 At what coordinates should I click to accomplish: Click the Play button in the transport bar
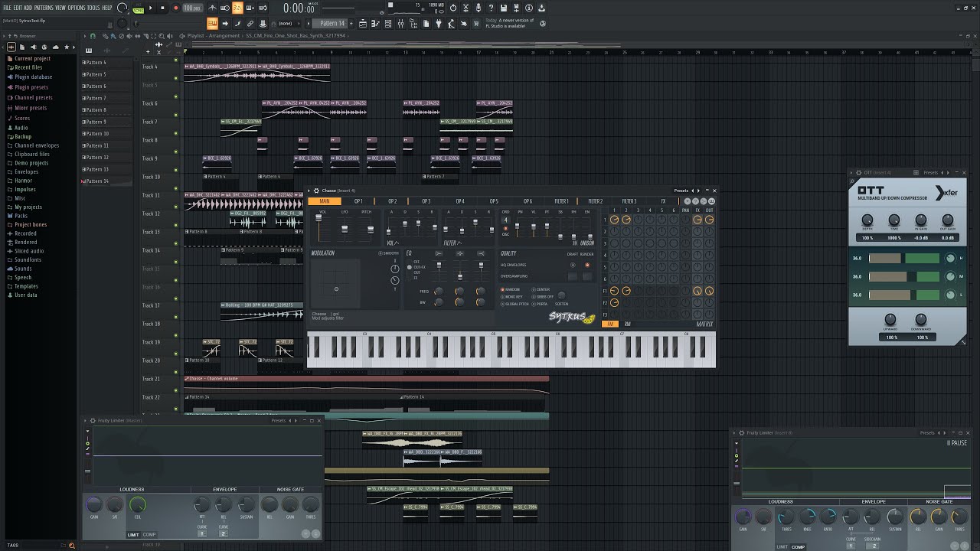point(151,8)
